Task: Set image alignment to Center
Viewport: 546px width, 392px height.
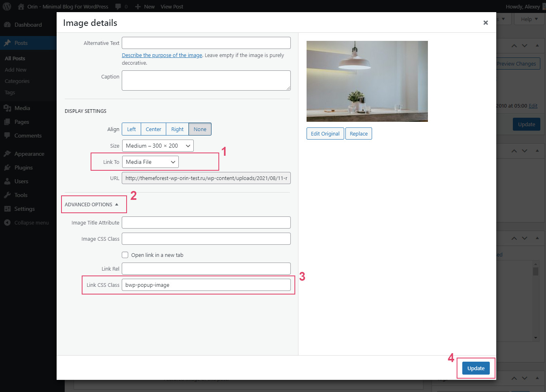Action: point(153,129)
